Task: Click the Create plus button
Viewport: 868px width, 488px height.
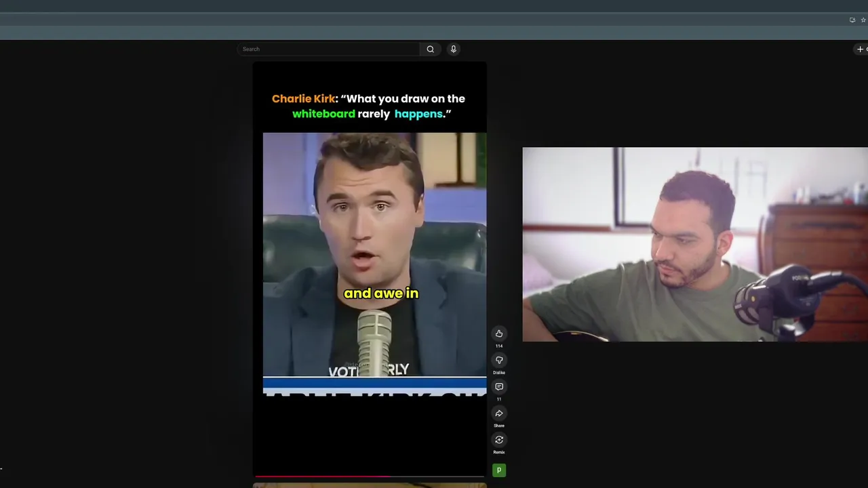Action: (x=860, y=49)
